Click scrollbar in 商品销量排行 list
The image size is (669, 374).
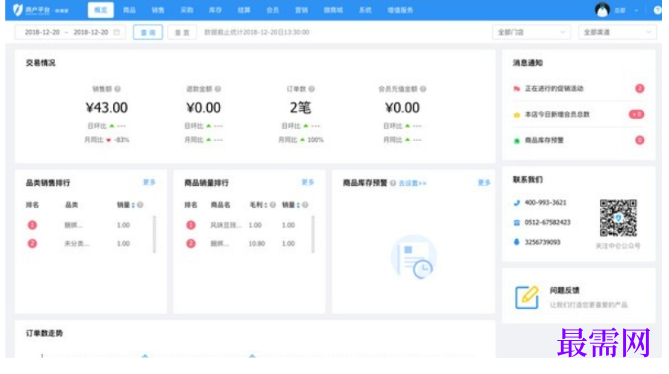pos(313,234)
